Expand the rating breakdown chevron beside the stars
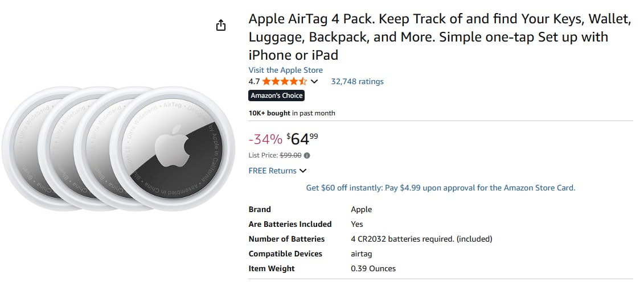644x282 pixels. click(314, 81)
